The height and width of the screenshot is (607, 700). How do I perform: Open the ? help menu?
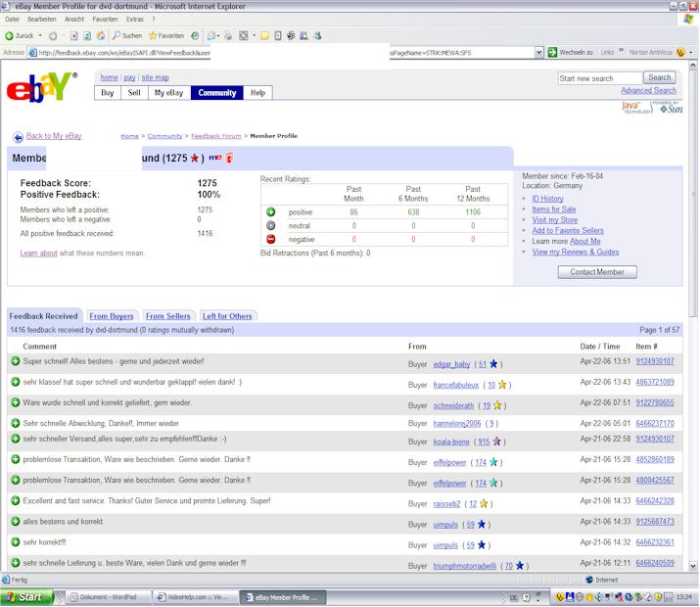pos(153,20)
